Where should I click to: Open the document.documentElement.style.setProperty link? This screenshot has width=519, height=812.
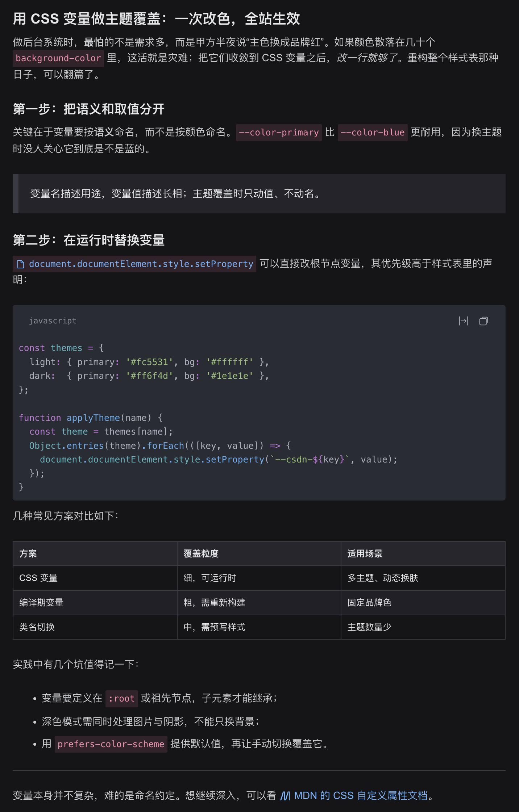(134, 264)
